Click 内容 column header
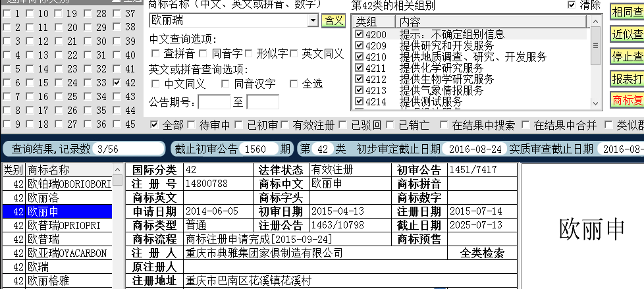 pos(492,21)
